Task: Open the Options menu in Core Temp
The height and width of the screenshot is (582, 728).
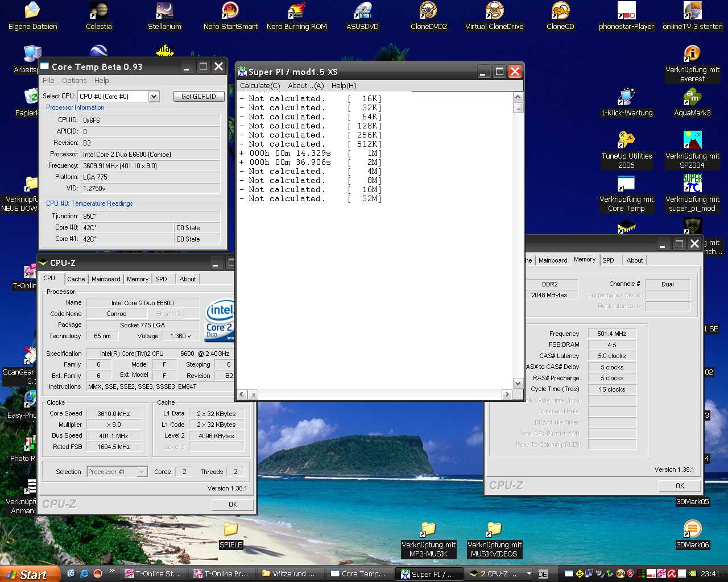Action: [x=75, y=81]
